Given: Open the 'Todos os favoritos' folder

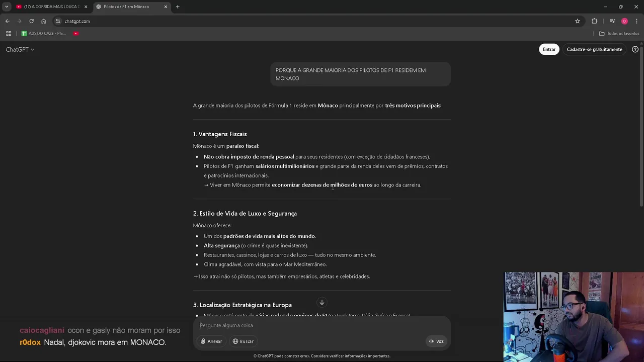Looking at the screenshot, I should pyautogui.click(x=619, y=34).
